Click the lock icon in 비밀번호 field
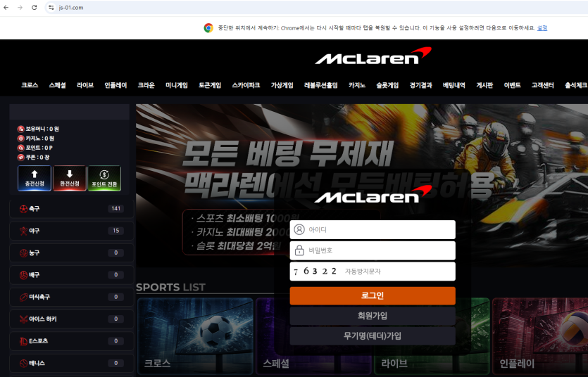Image resolution: width=588 pixels, height=377 pixels. point(299,250)
